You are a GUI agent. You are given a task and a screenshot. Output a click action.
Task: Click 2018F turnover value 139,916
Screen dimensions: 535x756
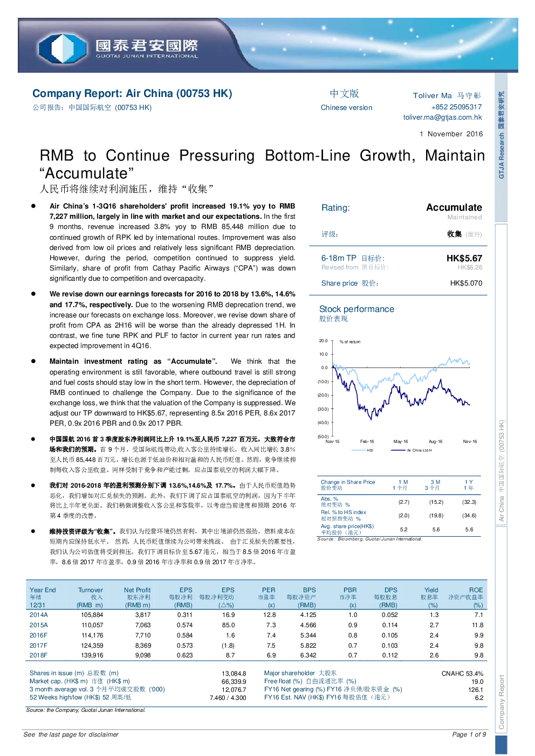click(x=92, y=656)
